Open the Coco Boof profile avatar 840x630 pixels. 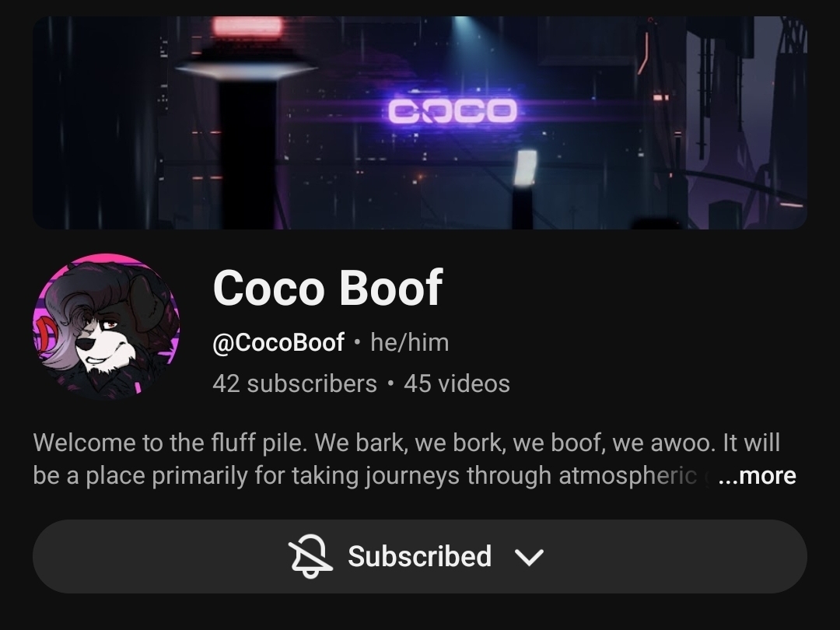pos(106,326)
